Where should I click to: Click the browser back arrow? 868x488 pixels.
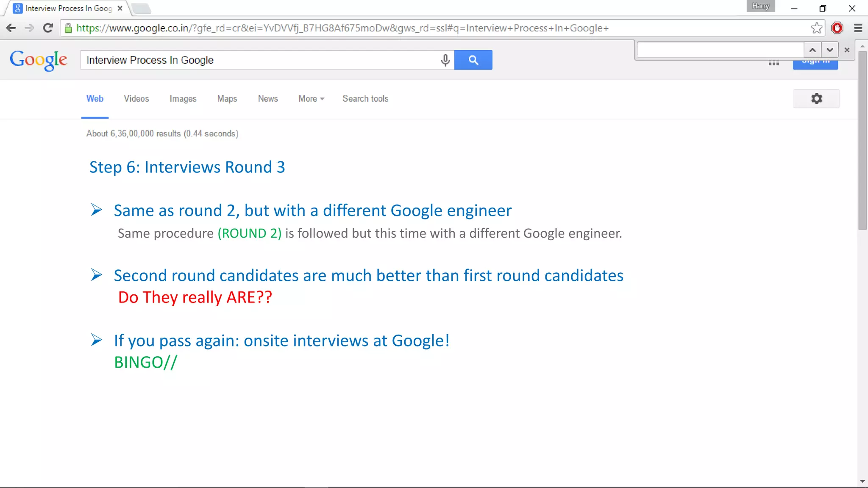[11, 28]
